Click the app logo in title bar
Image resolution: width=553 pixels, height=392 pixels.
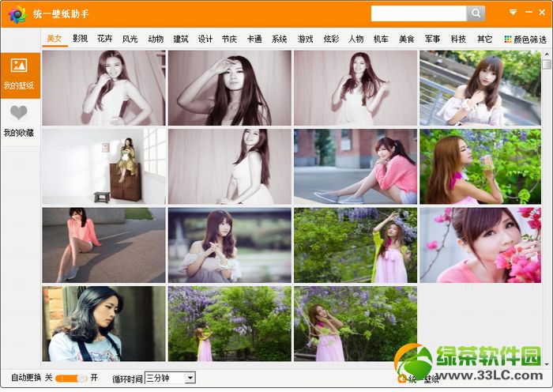coord(17,14)
